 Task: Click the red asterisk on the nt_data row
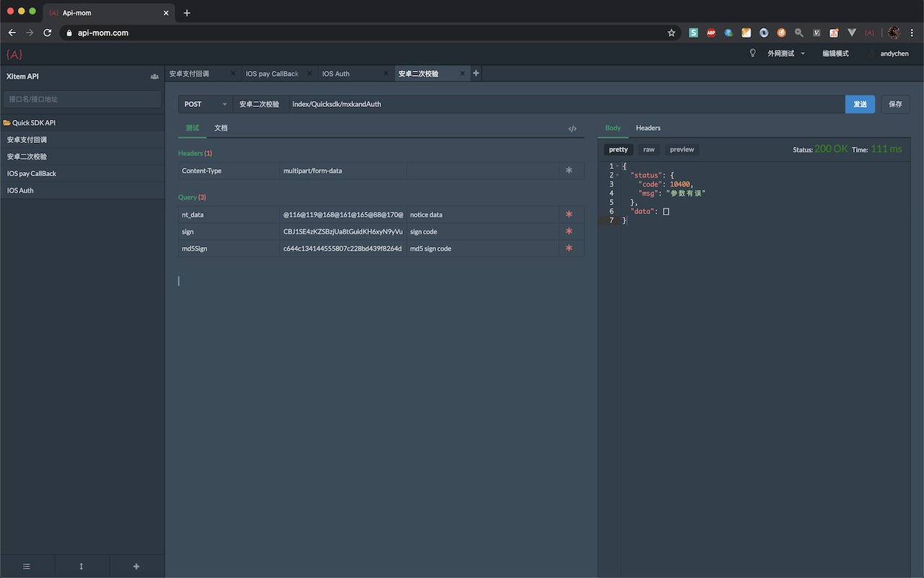tap(569, 215)
